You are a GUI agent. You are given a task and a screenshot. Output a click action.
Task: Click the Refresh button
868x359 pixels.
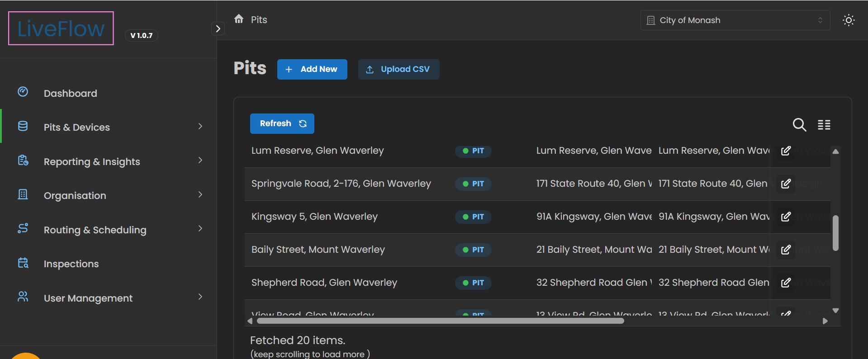[x=282, y=123]
